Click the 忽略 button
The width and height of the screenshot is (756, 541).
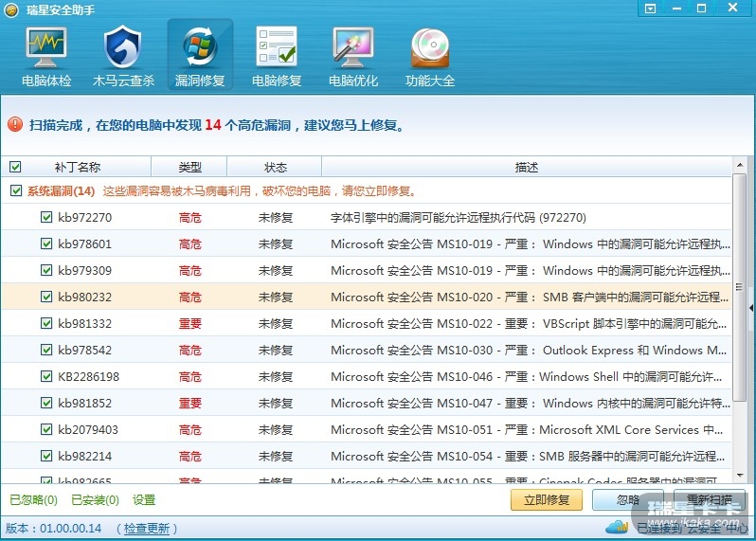pos(628,499)
